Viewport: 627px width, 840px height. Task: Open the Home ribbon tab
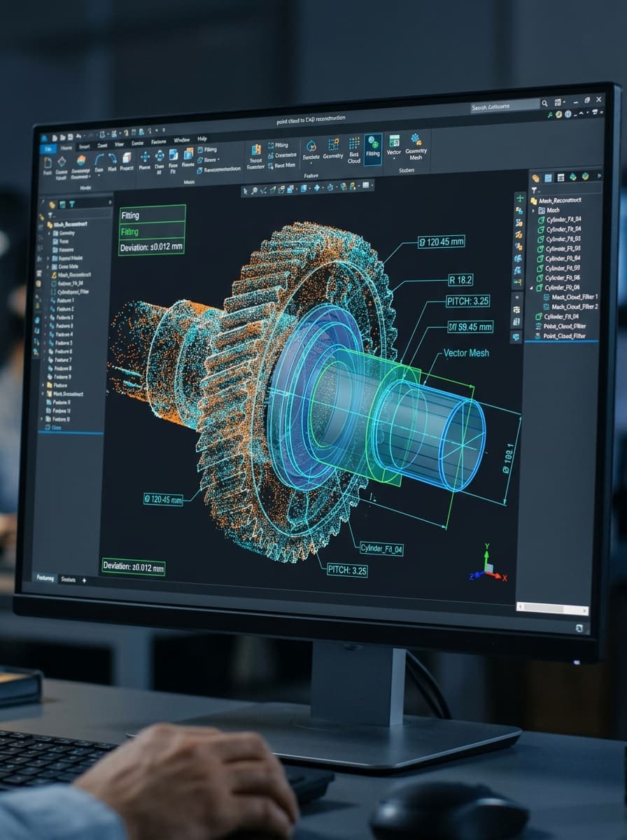pyautogui.click(x=66, y=148)
